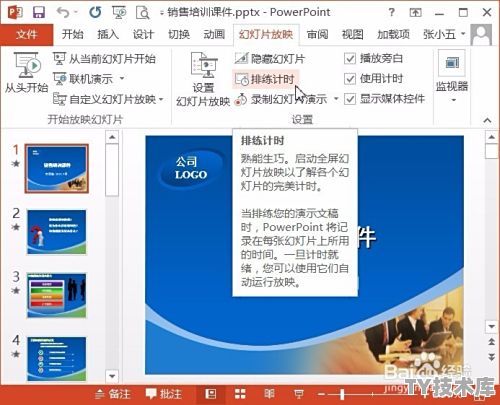This screenshot has height=405, width=500.
Task: Switch to Slide Sorter view
Action: pyautogui.click(x=240, y=394)
